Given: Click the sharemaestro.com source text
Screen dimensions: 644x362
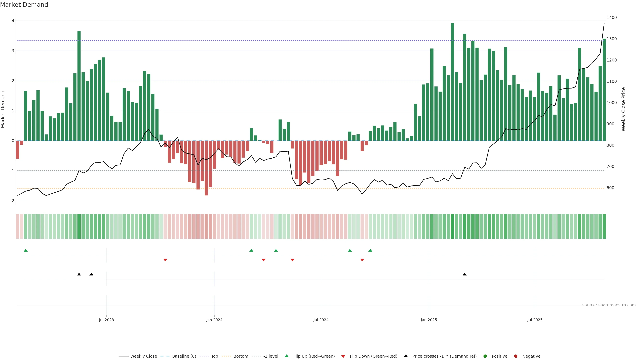Looking at the screenshot, I should tap(609, 305).
